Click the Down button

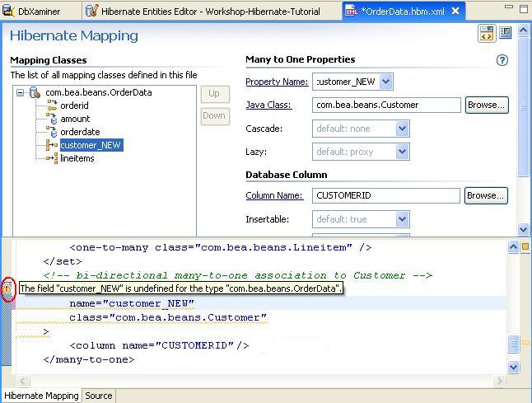(214, 116)
